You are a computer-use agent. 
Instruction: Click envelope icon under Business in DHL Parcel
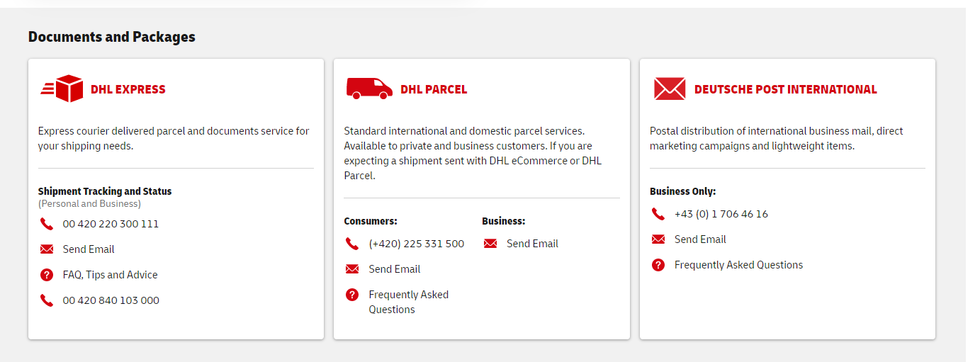point(490,244)
